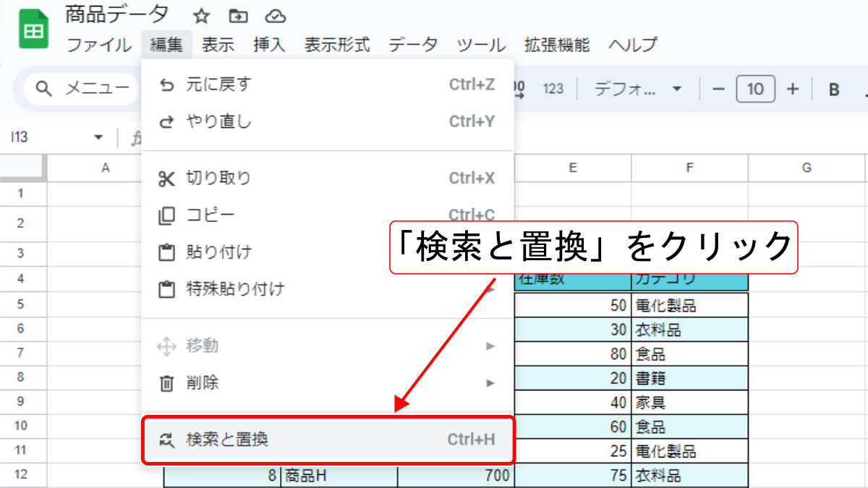This screenshot has height=488, width=868.
Task: Click the 食品 cell in row 7
Action: [690, 355]
